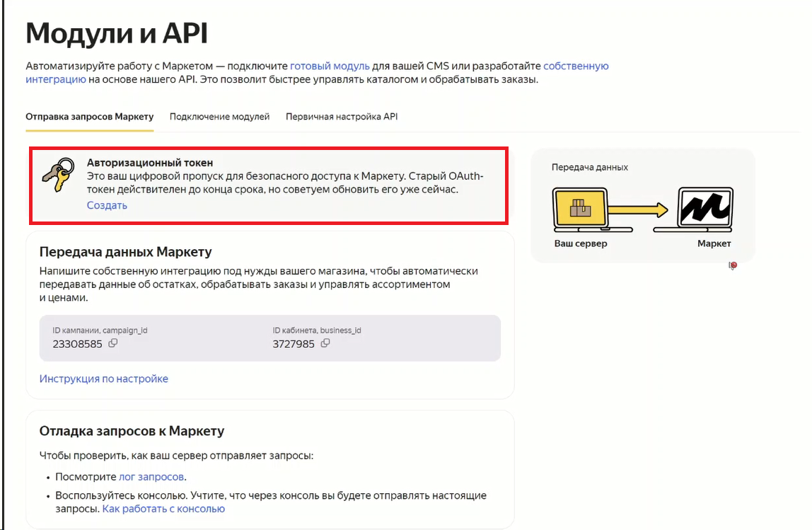This screenshot has width=812, height=530.
Task: Copy the campaign_id 23308585 value
Action: click(113, 343)
